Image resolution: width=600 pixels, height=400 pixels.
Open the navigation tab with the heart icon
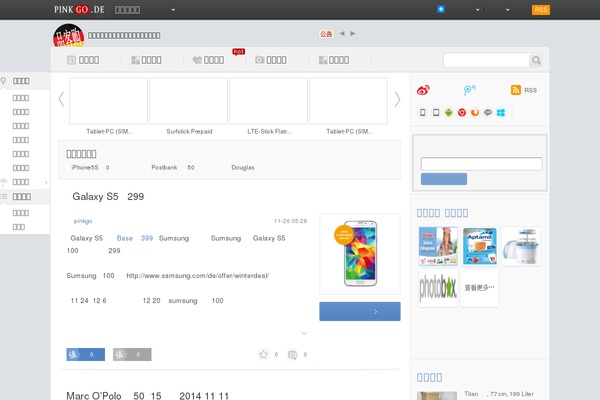(x=209, y=60)
